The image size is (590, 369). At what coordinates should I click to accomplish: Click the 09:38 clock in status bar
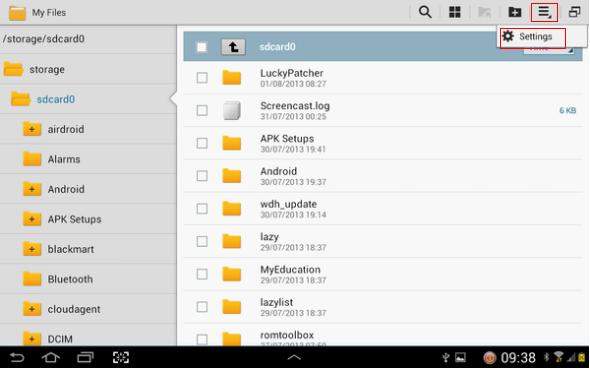point(518,358)
